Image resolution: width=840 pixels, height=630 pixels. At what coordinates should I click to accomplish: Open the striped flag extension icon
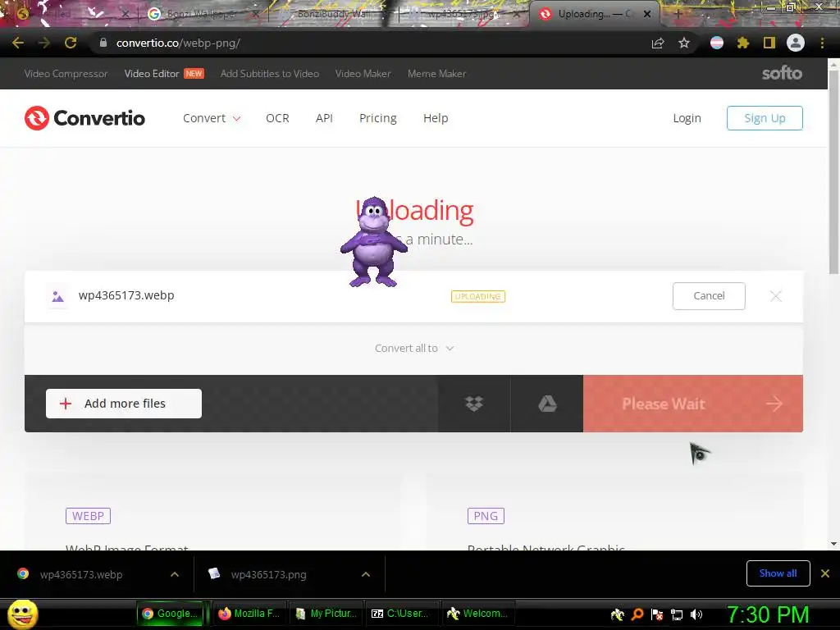pyautogui.click(x=717, y=43)
